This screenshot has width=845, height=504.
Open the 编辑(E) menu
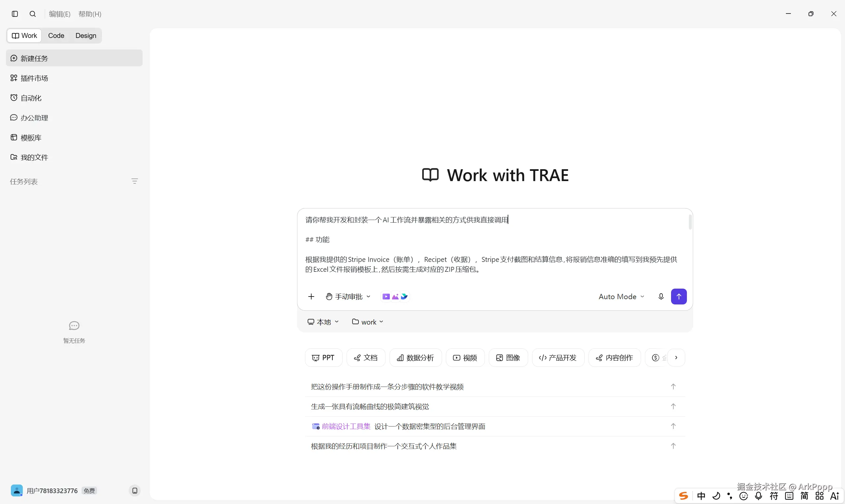pyautogui.click(x=59, y=14)
